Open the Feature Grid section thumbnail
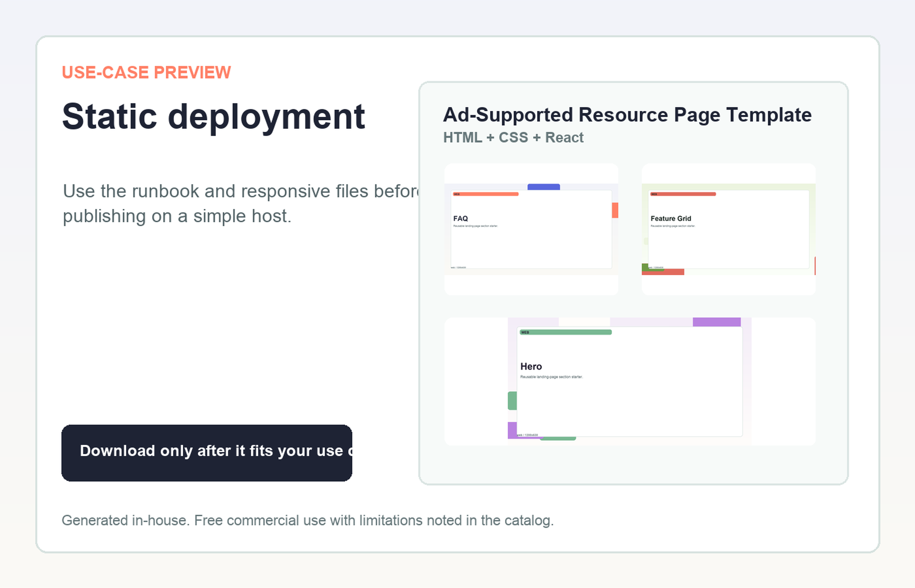The image size is (915, 588). tap(729, 229)
